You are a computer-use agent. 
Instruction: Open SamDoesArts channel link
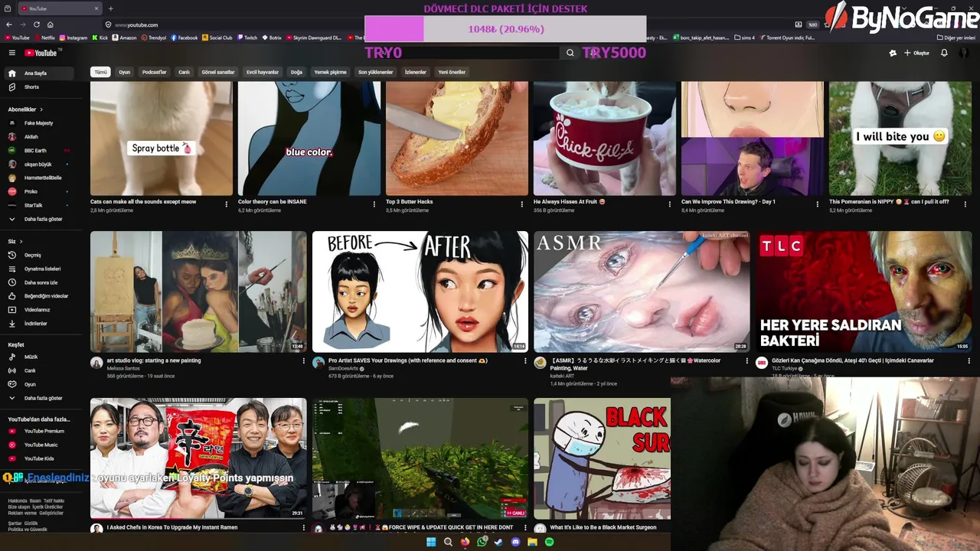[x=343, y=369]
